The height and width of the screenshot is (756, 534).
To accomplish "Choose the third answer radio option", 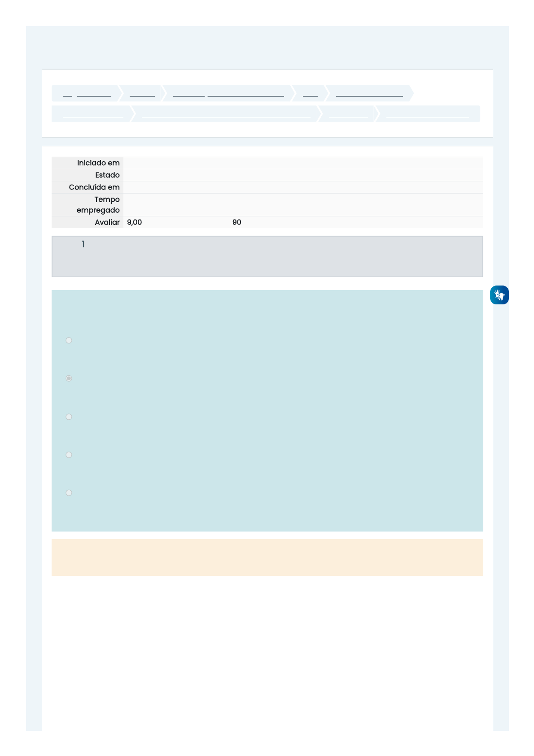I will (69, 417).
